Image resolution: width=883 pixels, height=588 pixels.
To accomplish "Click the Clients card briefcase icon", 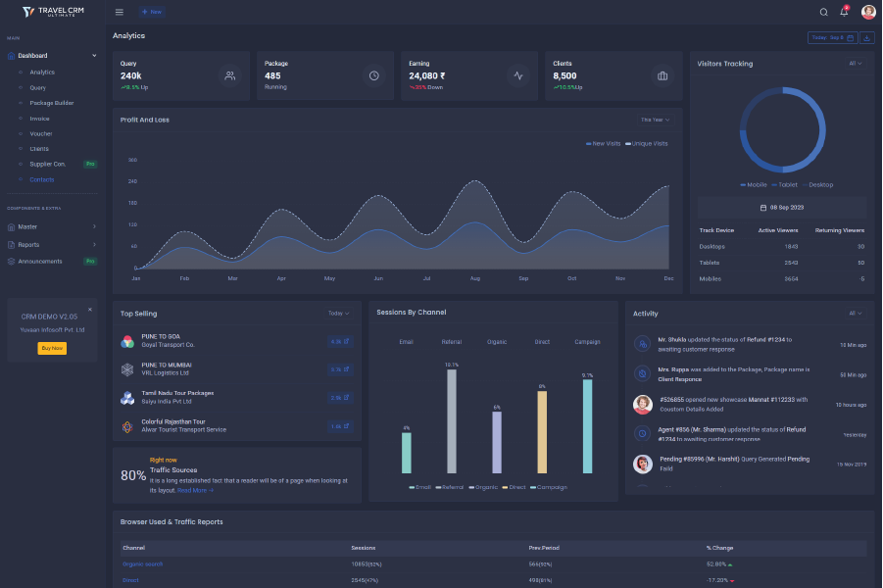I will (x=662, y=75).
